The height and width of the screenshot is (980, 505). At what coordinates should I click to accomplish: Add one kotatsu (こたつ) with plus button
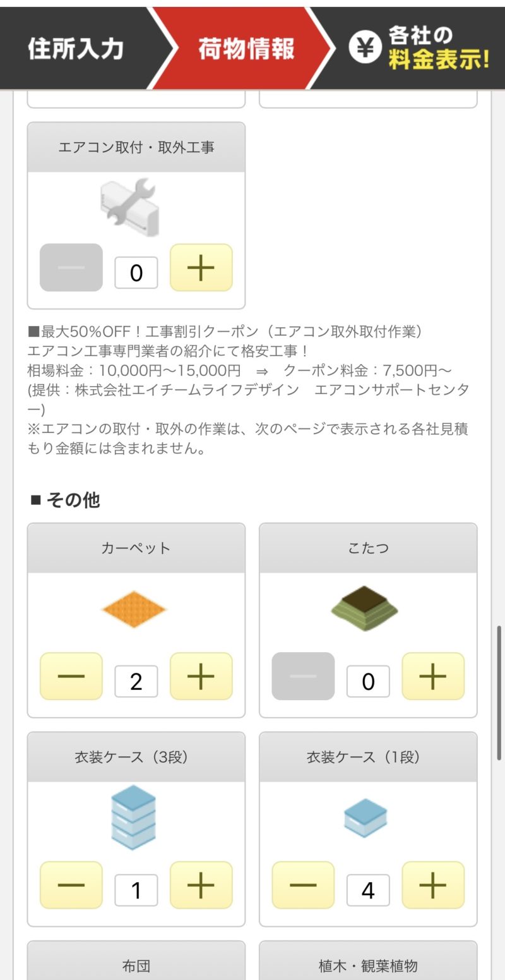433,676
